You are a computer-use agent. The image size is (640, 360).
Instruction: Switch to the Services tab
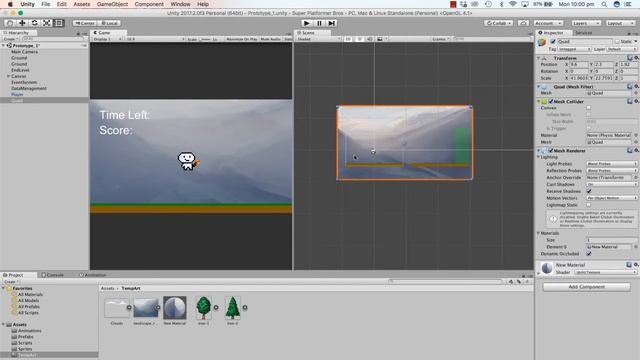click(x=584, y=33)
